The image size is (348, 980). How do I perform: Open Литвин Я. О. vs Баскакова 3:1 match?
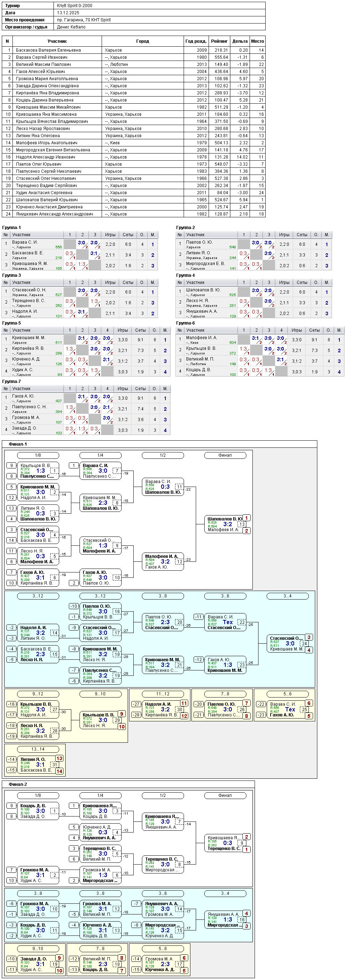(38, 765)
